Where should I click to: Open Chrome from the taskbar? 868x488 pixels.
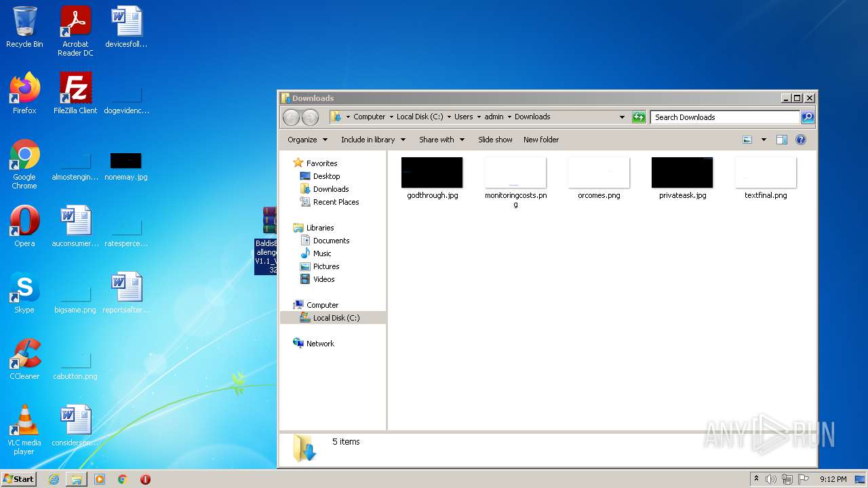[x=122, y=479]
